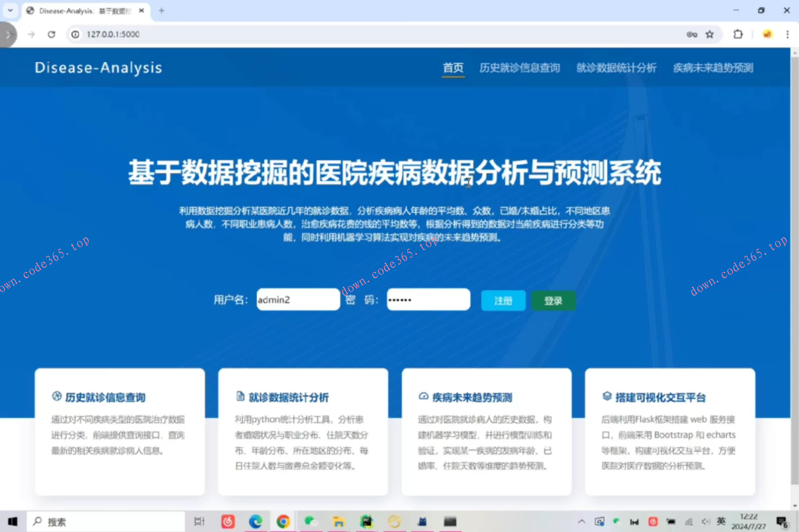The width and height of the screenshot is (799, 532).
Task: Click the 注册 button
Action: 503,300
